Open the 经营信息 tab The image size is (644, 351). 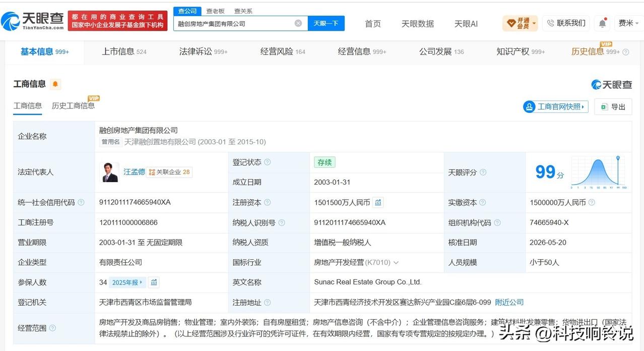pos(362,51)
